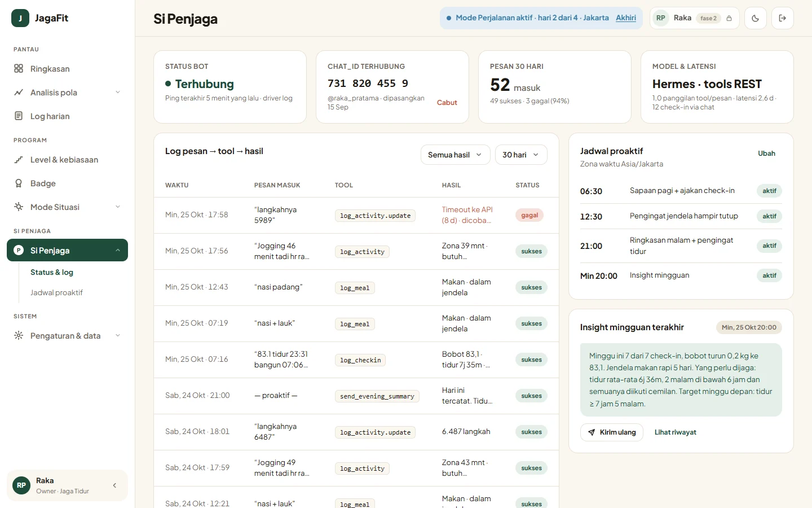812x508 pixels.
Task: Click Ubah in Jadwal proaktif
Action: click(766, 154)
